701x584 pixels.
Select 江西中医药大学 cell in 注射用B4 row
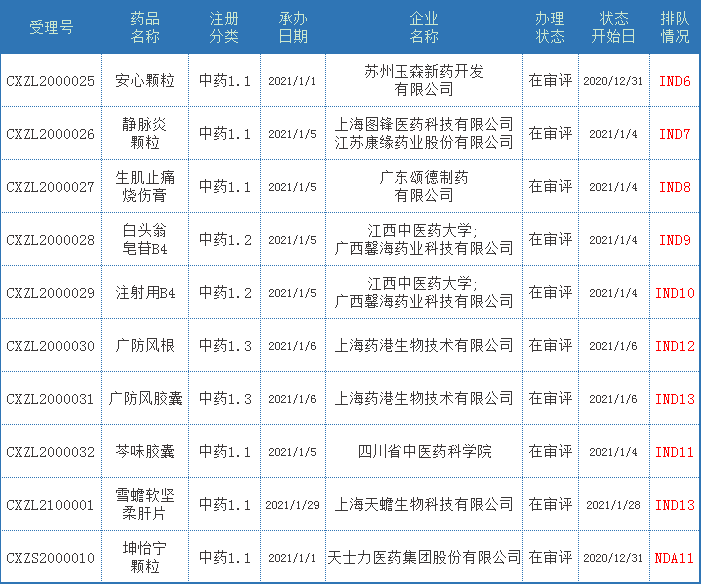click(424, 292)
